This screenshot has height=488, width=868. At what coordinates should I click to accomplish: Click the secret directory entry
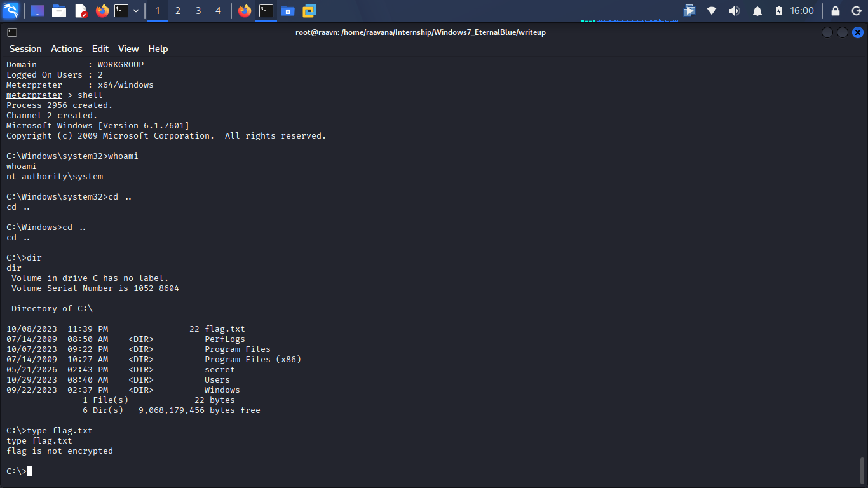[220, 370]
